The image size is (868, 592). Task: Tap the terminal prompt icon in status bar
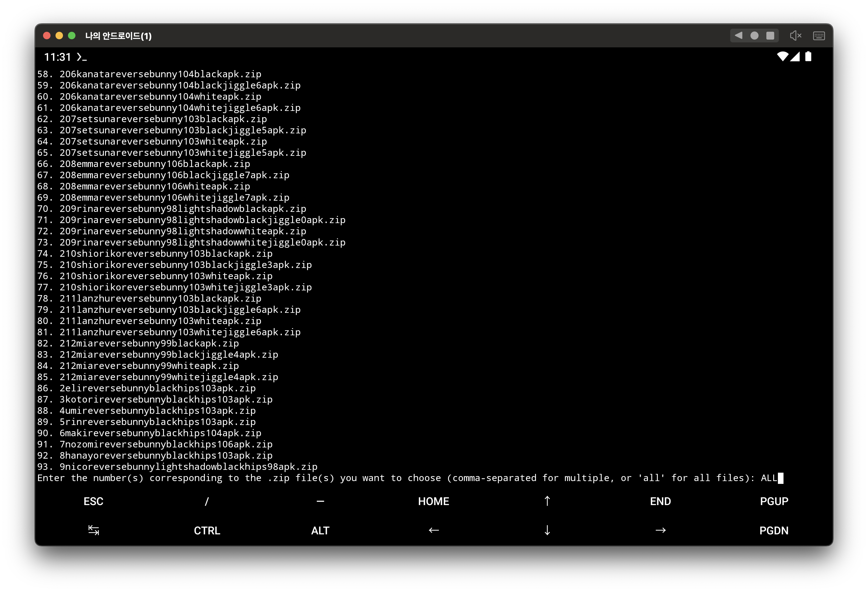pos(81,57)
